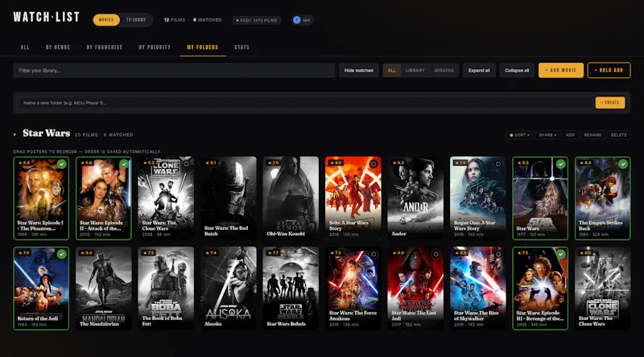Click the 8.5 rating badge on second Clone Wars
This screenshot has height=357, width=644.
[x=586, y=252]
